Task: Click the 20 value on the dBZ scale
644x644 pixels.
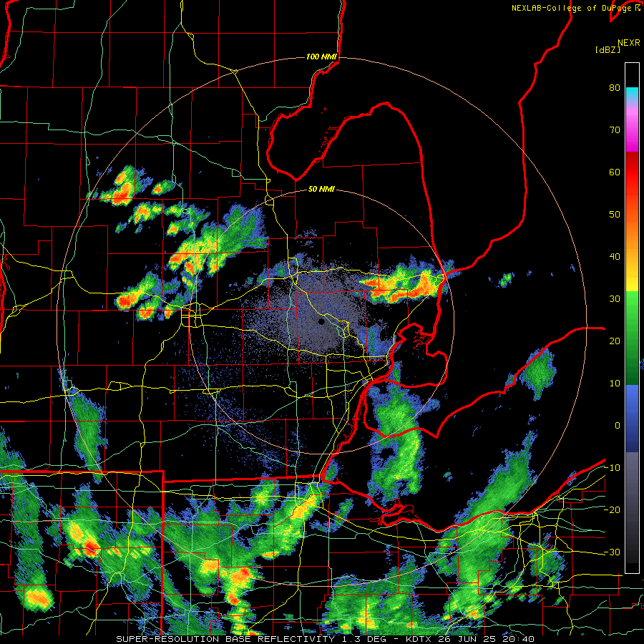Action: pos(615,341)
